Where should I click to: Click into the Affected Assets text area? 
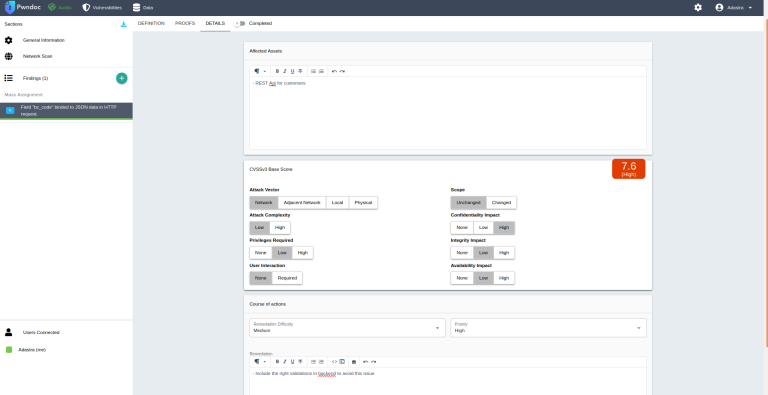point(448,113)
